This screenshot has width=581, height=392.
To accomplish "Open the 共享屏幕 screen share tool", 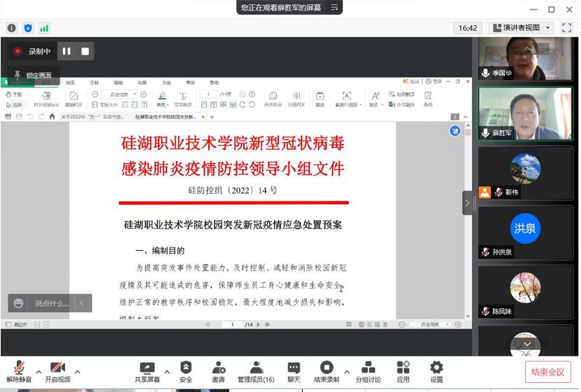I will click(x=147, y=372).
